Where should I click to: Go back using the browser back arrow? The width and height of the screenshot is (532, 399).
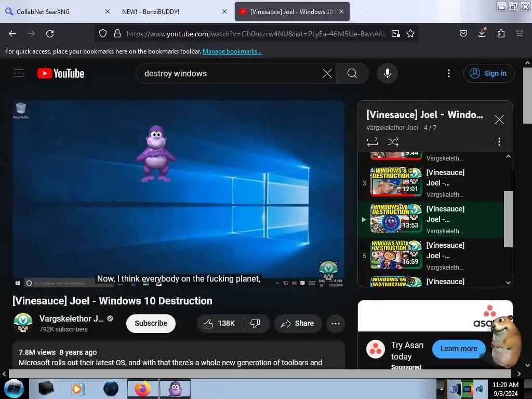tap(12, 34)
